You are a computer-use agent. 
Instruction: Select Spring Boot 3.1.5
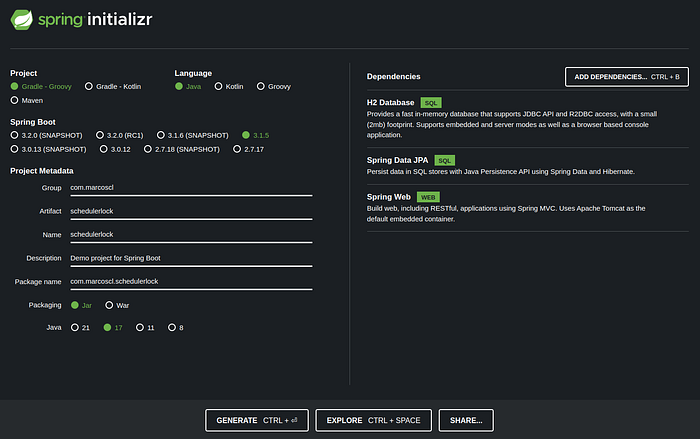[256, 135]
